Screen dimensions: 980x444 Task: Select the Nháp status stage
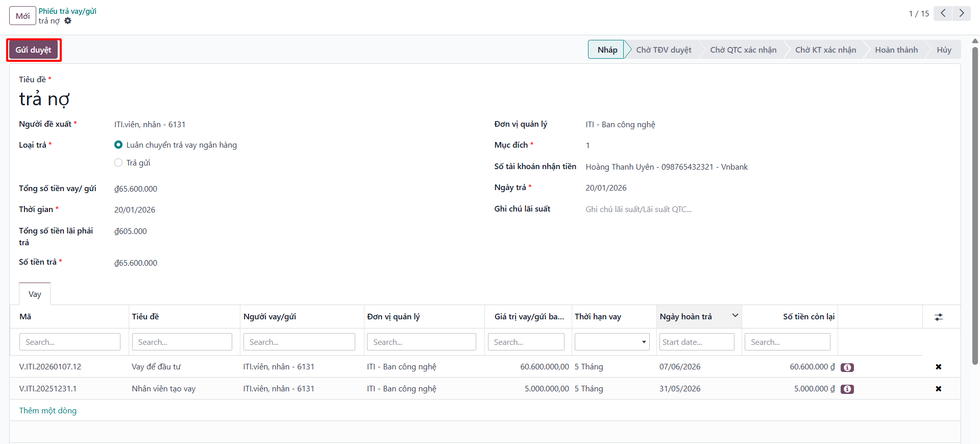tap(606, 50)
